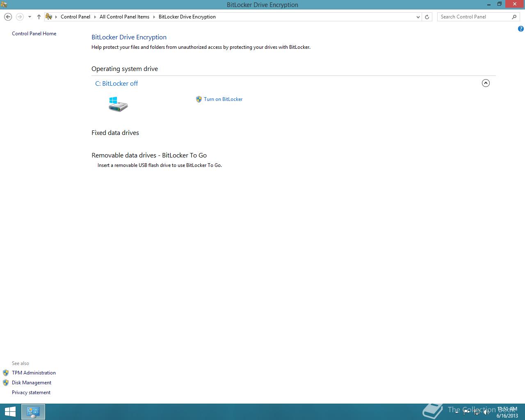
Task: Click the Control Panel taskbar button
Action: [33, 412]
